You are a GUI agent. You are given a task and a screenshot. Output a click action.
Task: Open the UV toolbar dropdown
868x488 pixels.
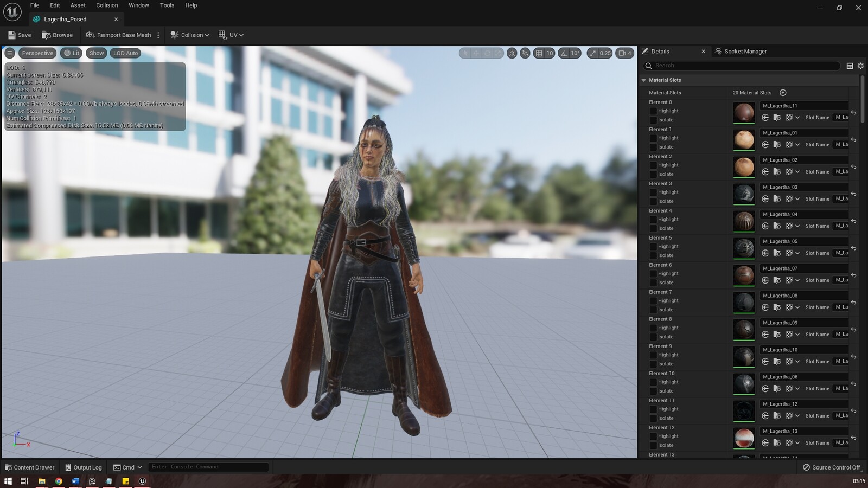pos(231,35)
